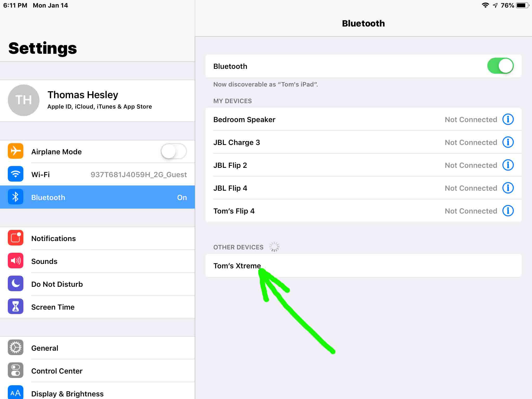Open info for Tom's Flip 4
532x399 pixels.
(x=508, y=211)
